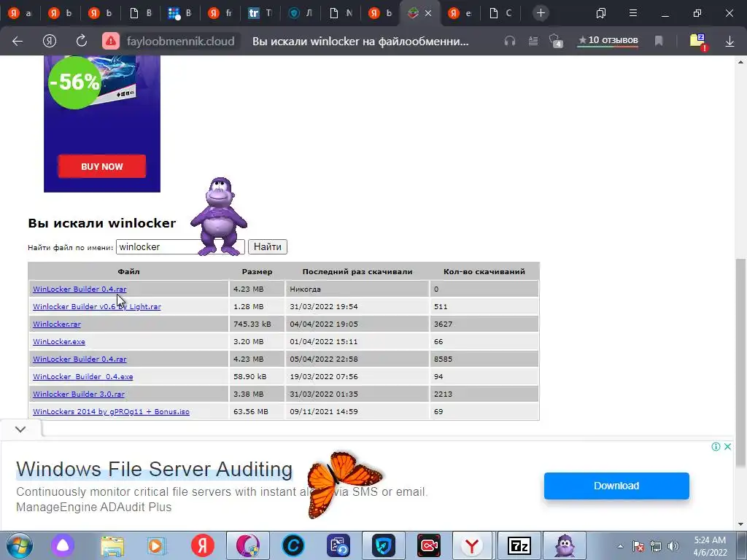Switch to the tab labeled 'e'
Viewport: 747px width, 560px height.
pyautogui.click(x=460, y=13)
